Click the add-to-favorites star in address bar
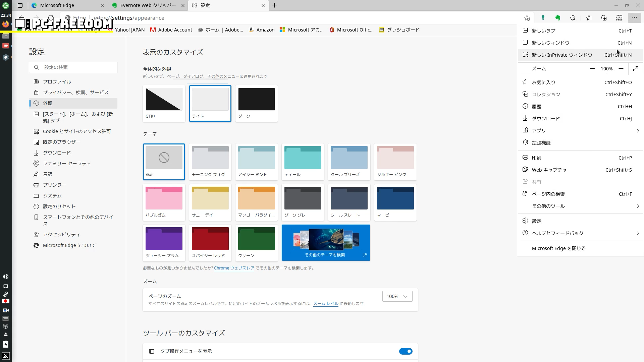This screenshot has width=644, height=362. click(x=527, y=18)
